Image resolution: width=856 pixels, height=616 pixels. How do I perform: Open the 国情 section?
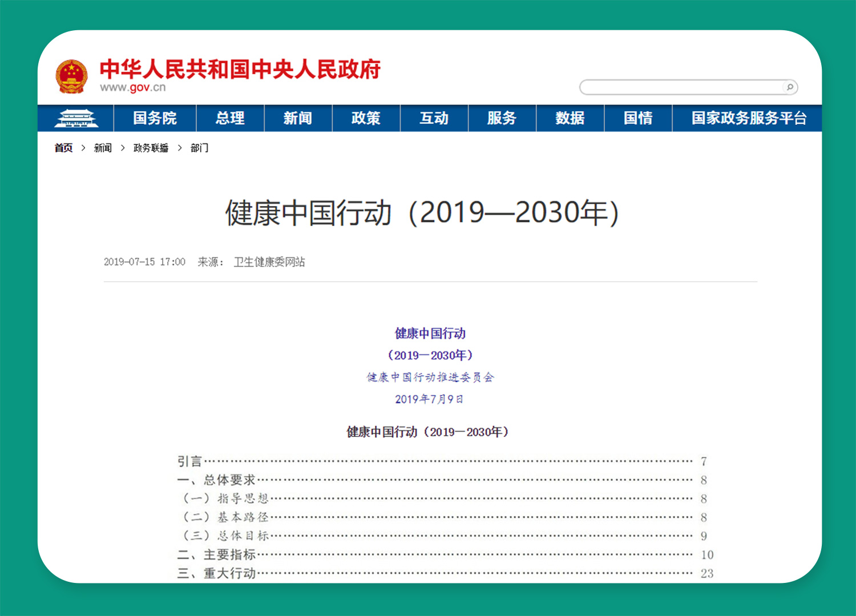[x=637, y=118]
